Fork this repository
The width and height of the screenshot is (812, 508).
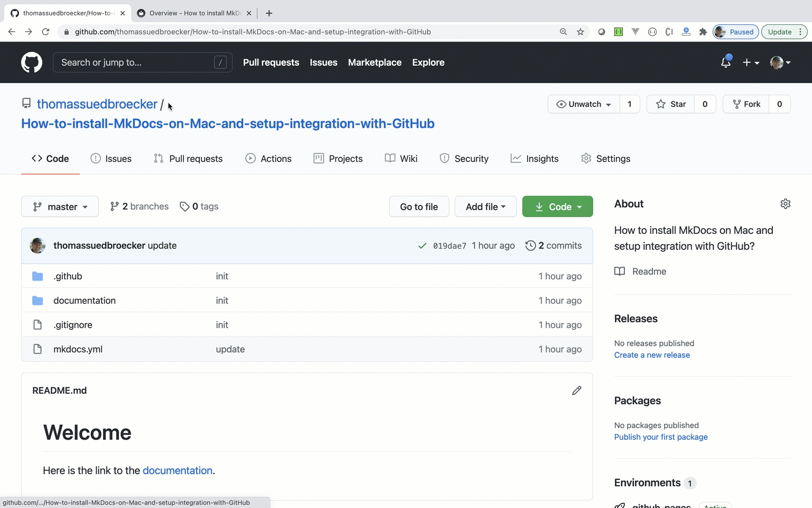click(746, 104)
